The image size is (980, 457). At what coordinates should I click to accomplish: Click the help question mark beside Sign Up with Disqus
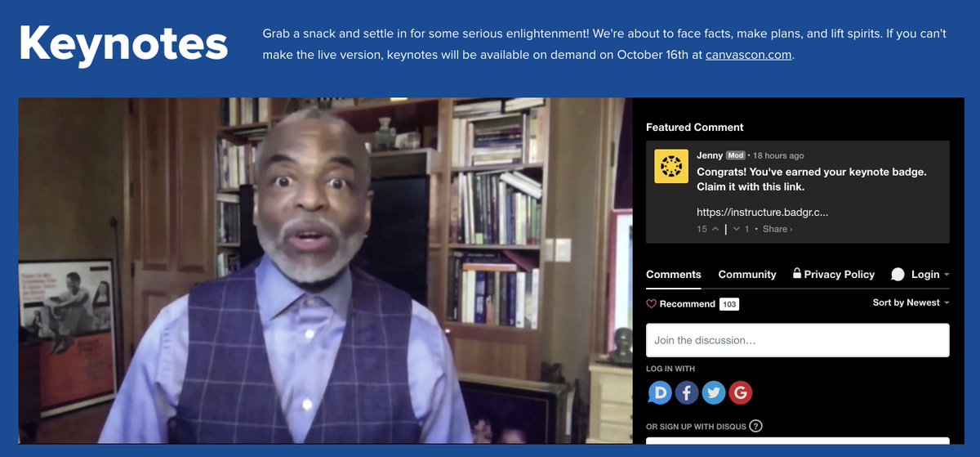point(756,426)
